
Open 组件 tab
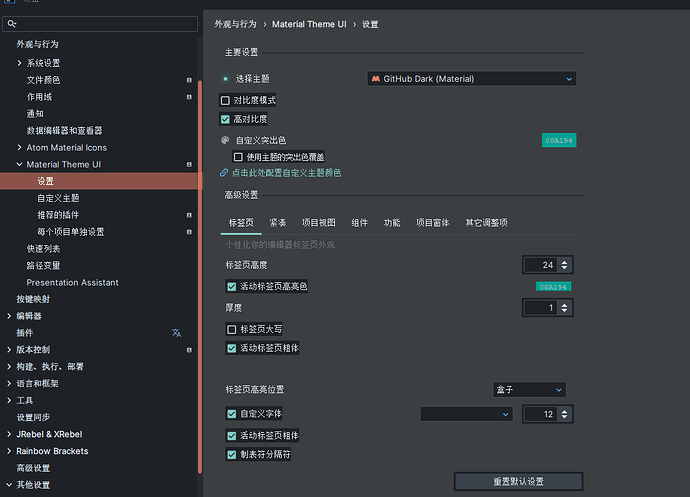coord(360,223)
